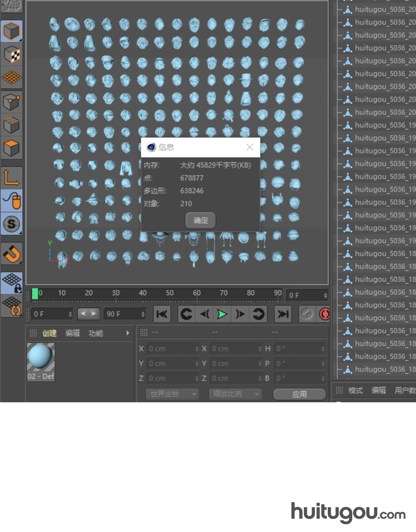Open the 世界坐标 coordinate dropdown
This screenshot has height=532, width=416.
[172, 394]
